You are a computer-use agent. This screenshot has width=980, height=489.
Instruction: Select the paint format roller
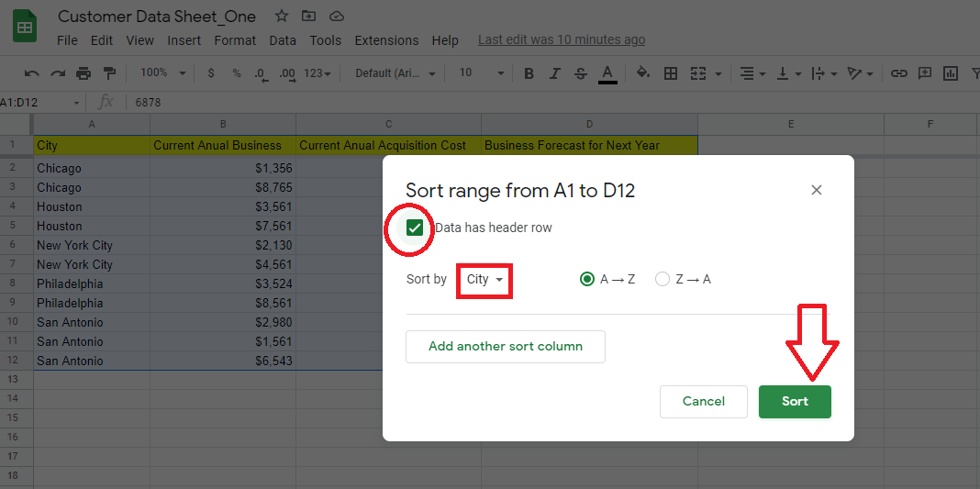click(x=110, y=73)
